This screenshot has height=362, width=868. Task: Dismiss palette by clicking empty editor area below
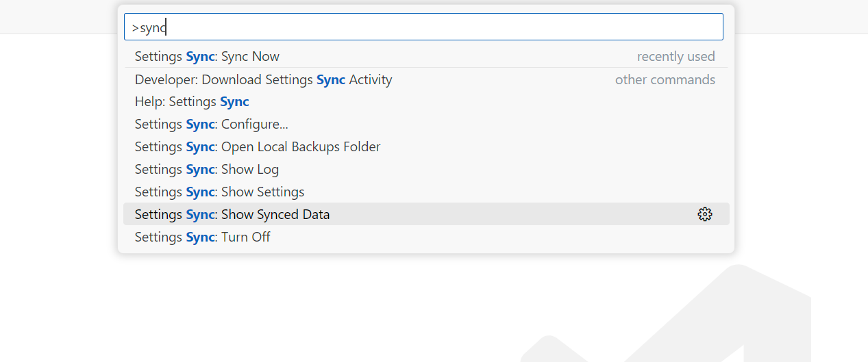tap(274, 308)
